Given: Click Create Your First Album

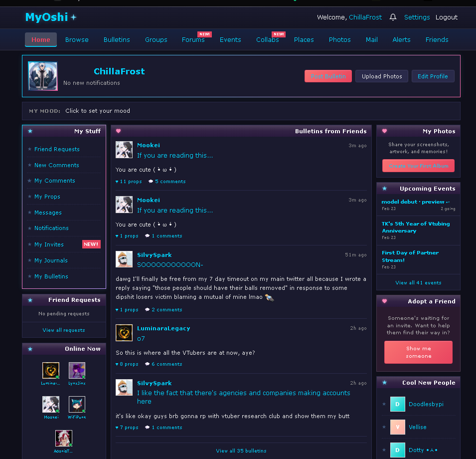Looking at the screenshot, I should click(418, 166).
